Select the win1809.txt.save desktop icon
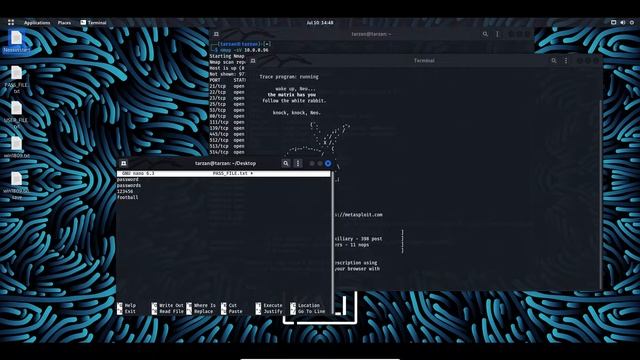640x360 pixels. pos(16,185)
